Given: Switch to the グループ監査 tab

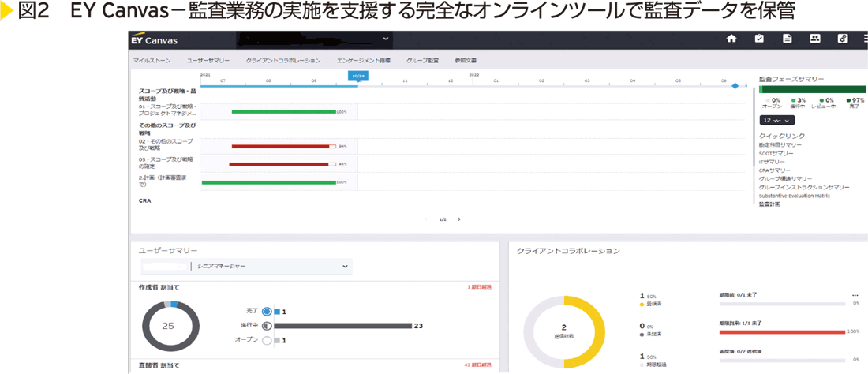Looking at the screenshot, I should [422, 60].
